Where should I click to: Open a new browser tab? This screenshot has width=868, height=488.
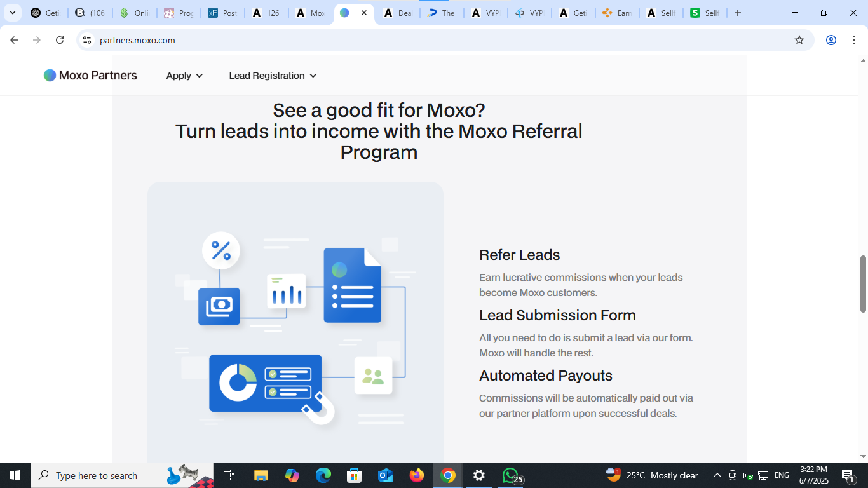coord(738,13)
